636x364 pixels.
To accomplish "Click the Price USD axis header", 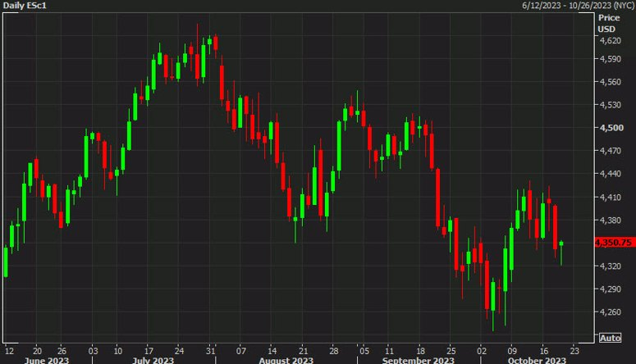I will (x=609, y=24).
